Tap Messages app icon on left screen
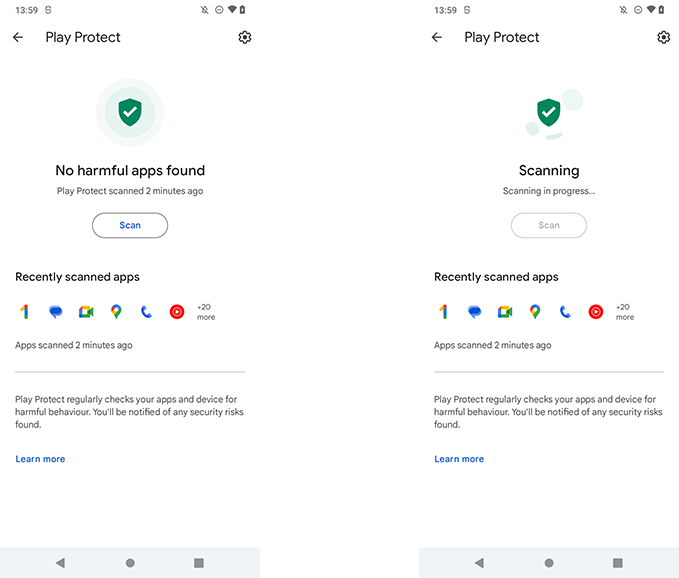This screenshot has height=578, width=679. tap(55, 312)
